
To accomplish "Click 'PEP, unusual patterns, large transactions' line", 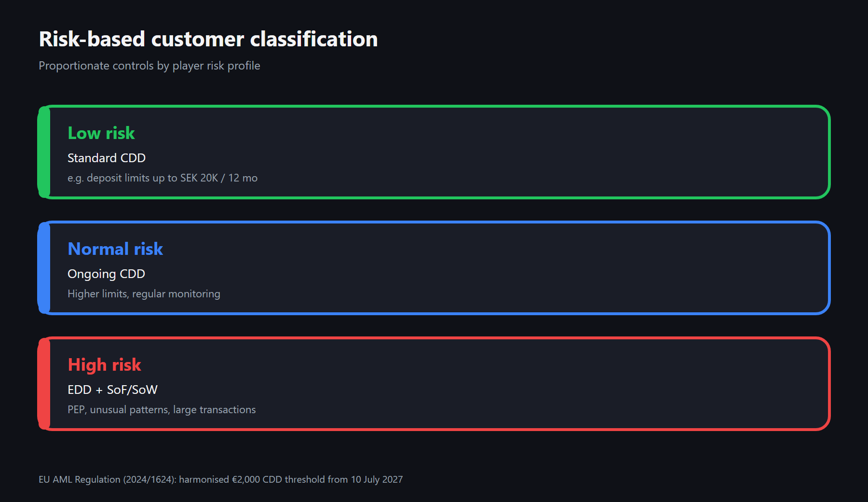I will pyautogui.click(x=162, y=410).
